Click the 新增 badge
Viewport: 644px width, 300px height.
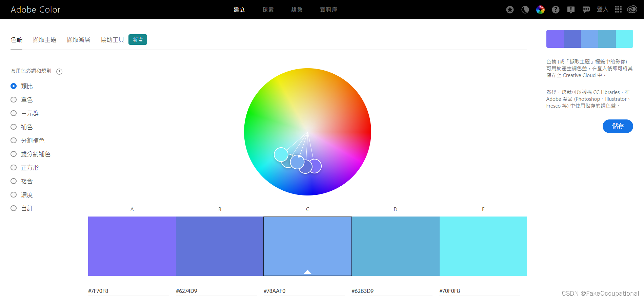pos(138,40)
